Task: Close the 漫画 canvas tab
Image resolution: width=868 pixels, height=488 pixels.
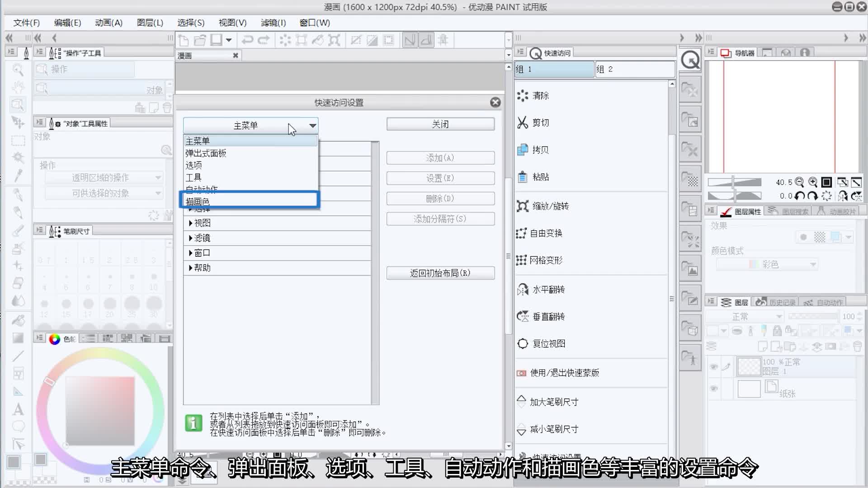Action: point(235,55)
